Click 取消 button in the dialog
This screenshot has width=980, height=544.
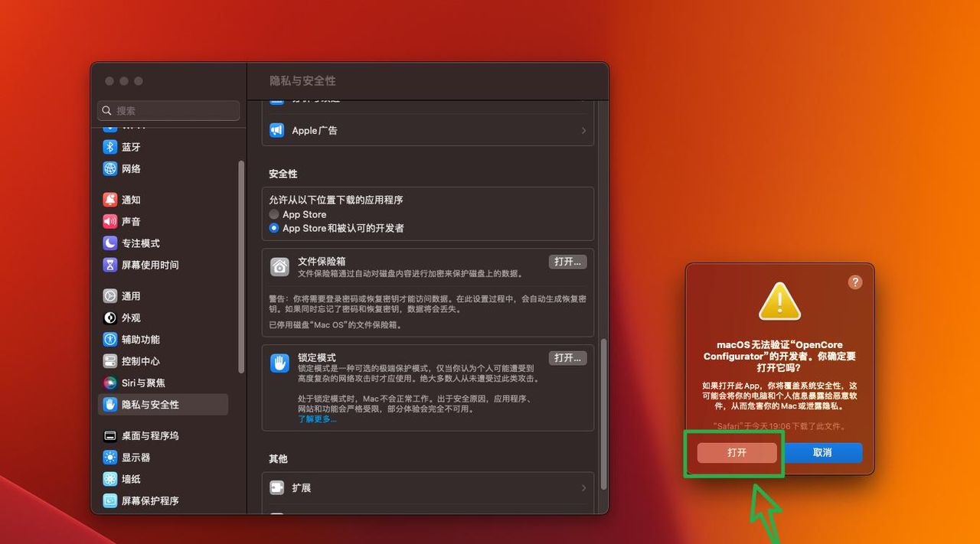coord(822,453)
